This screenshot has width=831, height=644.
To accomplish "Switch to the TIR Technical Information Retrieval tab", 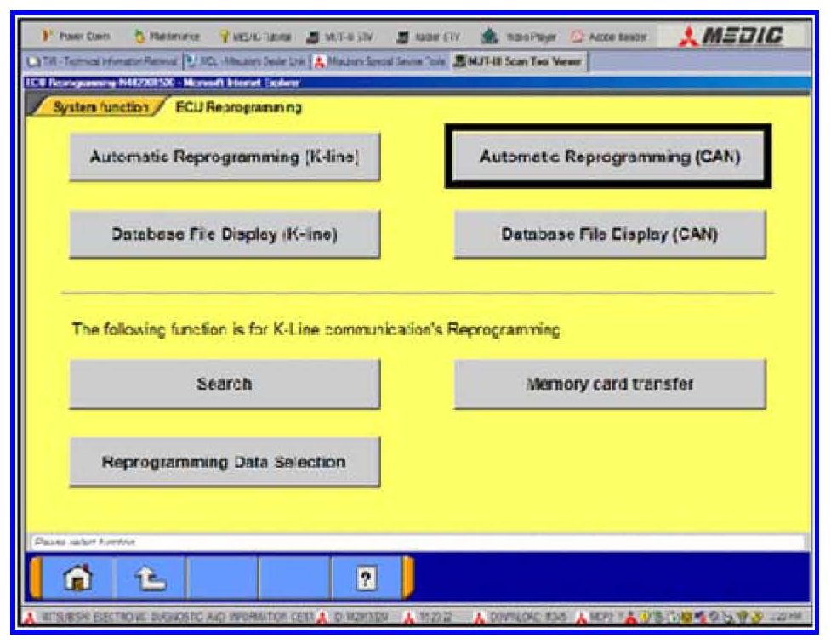I will click(105, 61).
